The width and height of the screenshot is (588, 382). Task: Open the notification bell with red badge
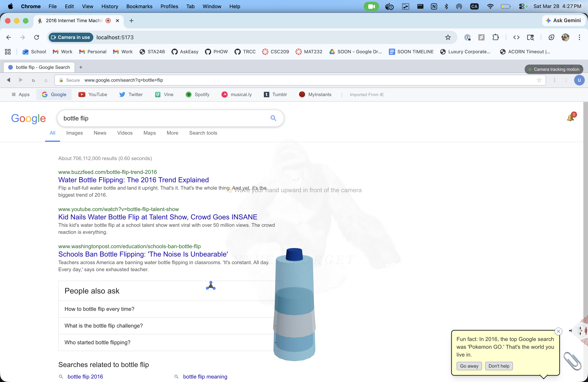point(571,118)
